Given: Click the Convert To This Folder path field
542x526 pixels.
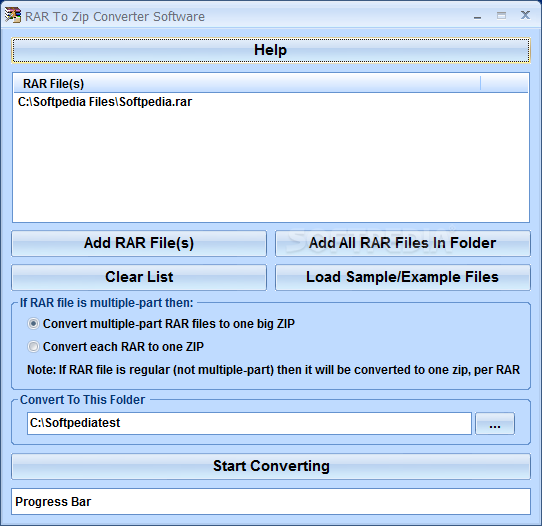Looking at the screenshot, I should 249,423.
